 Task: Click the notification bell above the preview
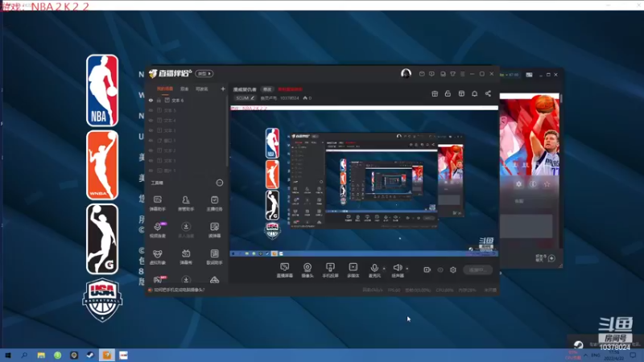(x=474, y=93)
